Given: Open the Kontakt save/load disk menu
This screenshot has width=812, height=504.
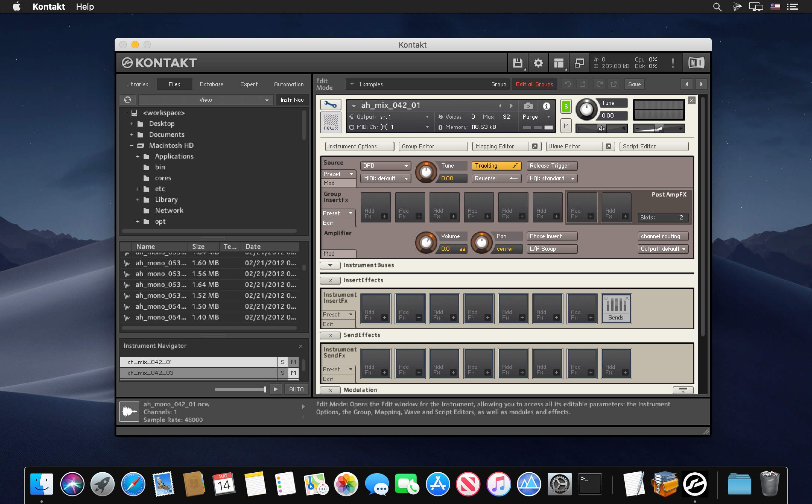Looking at the screenshot, I should tap(518, 63).
